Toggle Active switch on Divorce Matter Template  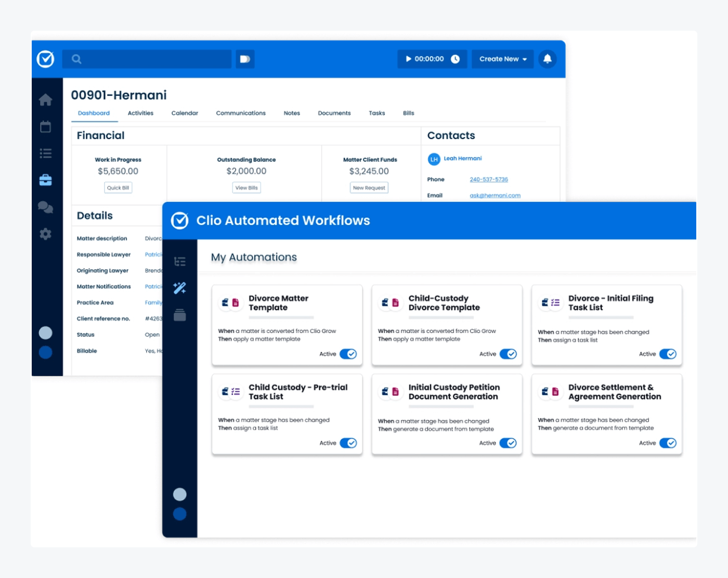click(348, 354)
